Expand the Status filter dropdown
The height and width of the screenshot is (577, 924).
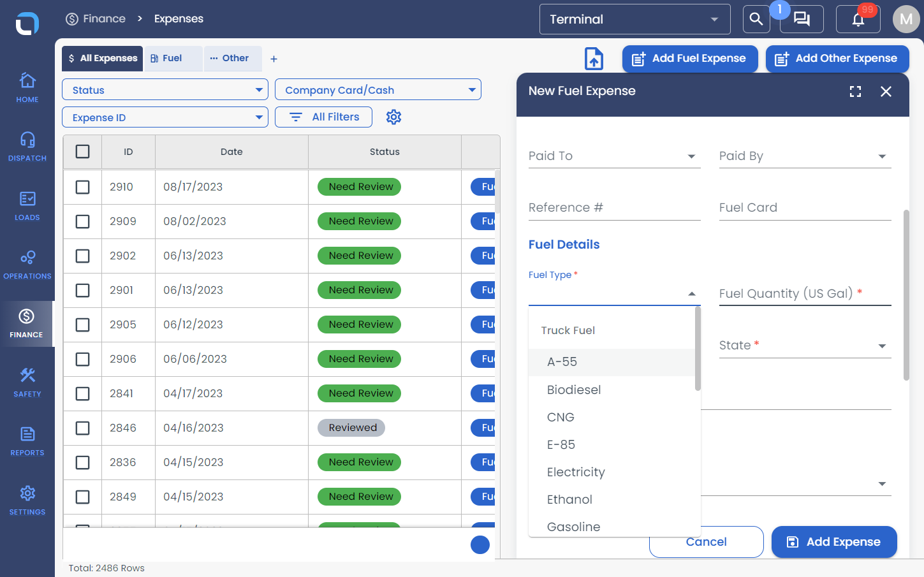click(x=165, y=90)
